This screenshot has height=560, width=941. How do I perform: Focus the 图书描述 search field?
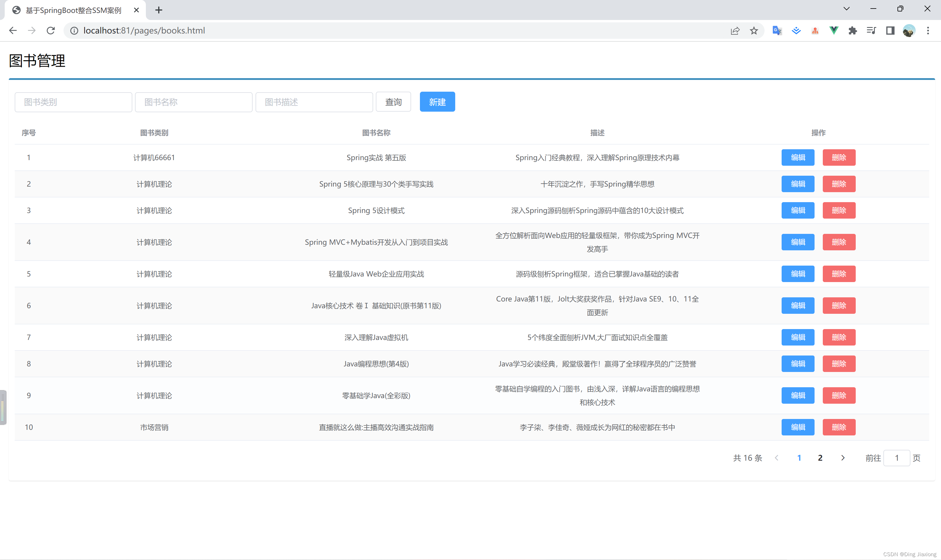point(314,102)
